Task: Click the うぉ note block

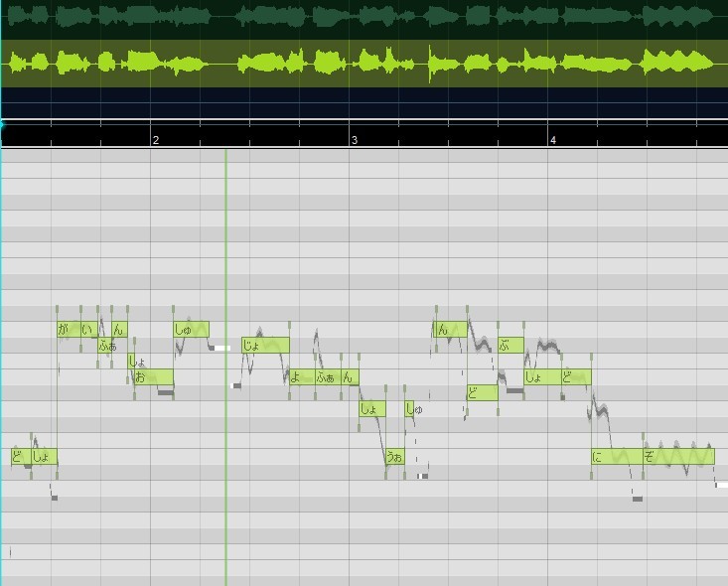Action: tap(395, 457)
